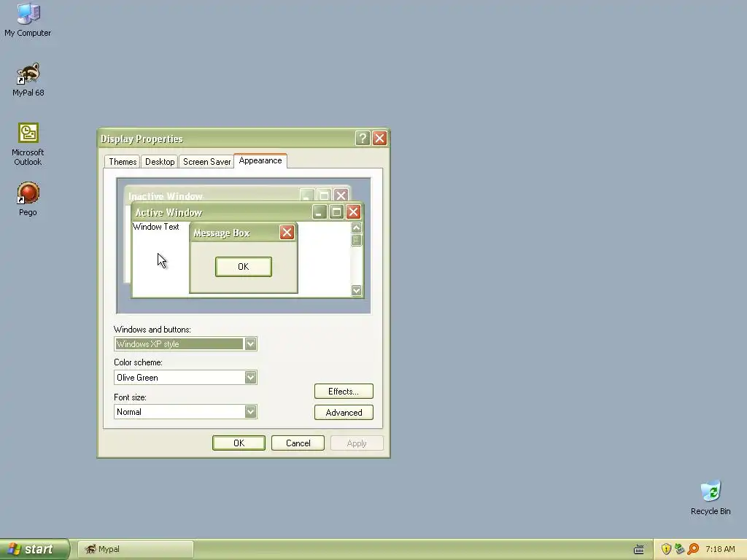Switch to the Screen Saver tab

click(206, 162)
